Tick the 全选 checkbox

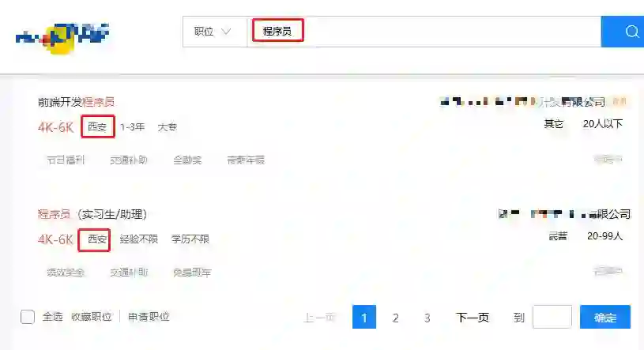click(28, 317)
